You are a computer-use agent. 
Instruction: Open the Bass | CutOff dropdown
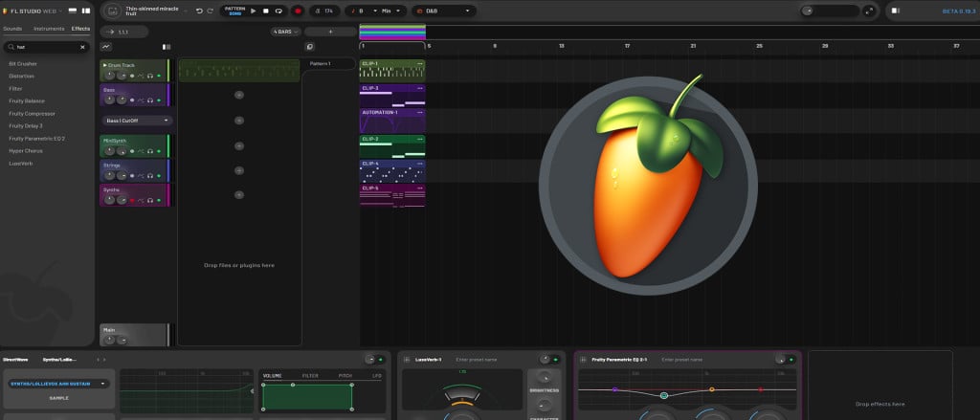(138, 121)
